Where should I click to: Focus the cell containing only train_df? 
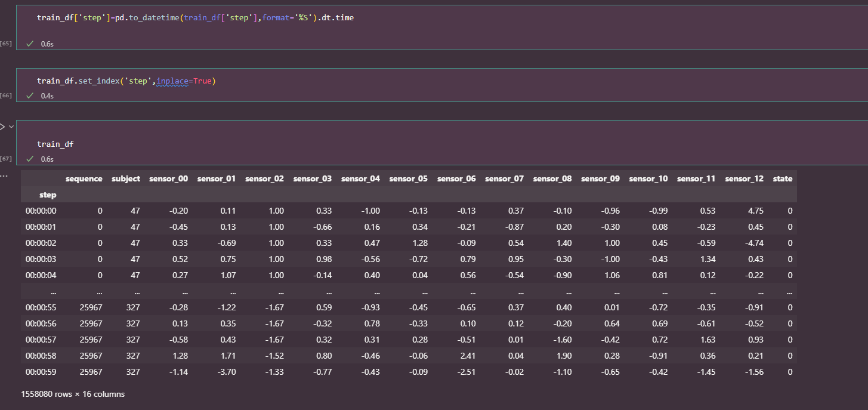click(441, 143)
